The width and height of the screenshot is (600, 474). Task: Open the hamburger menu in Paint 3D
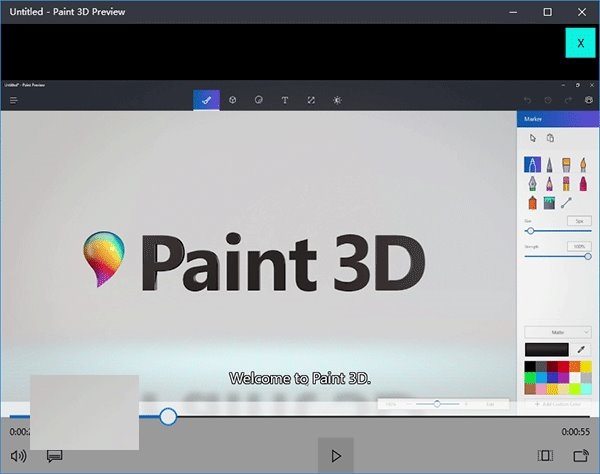14,100
